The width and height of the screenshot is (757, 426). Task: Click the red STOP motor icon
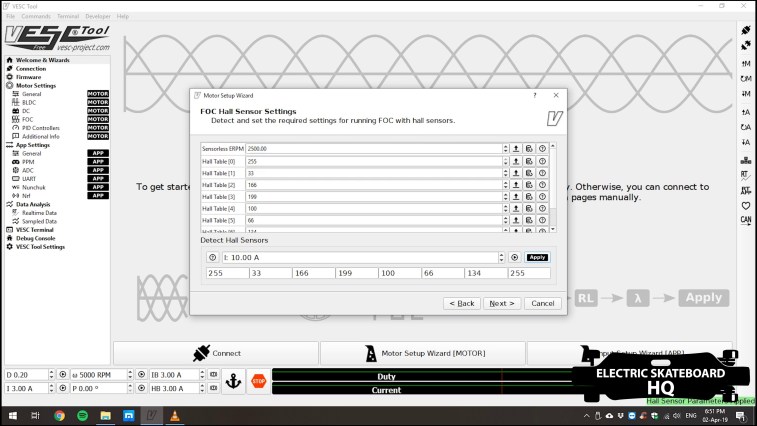[x=257, y=380]
